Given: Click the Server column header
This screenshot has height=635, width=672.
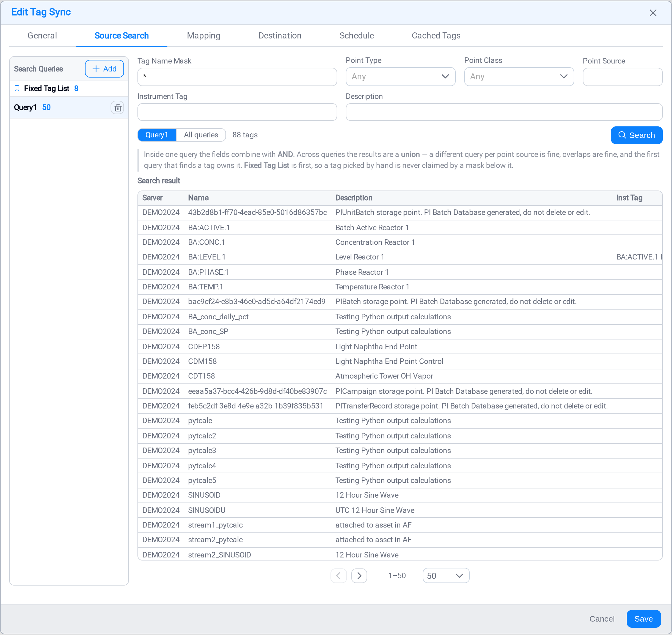Looking at the screenshot, I should tap(152, 198).
